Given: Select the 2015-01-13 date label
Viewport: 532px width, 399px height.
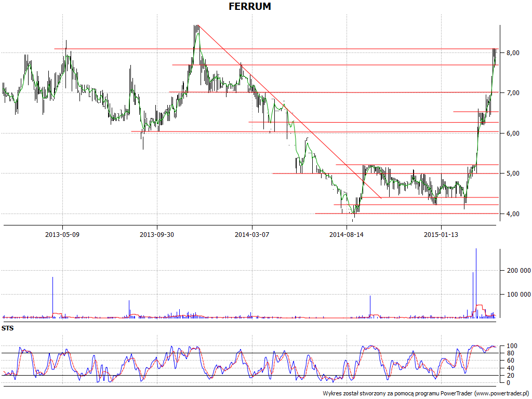Looking at the screenshot, I should (x=441, y=234).
